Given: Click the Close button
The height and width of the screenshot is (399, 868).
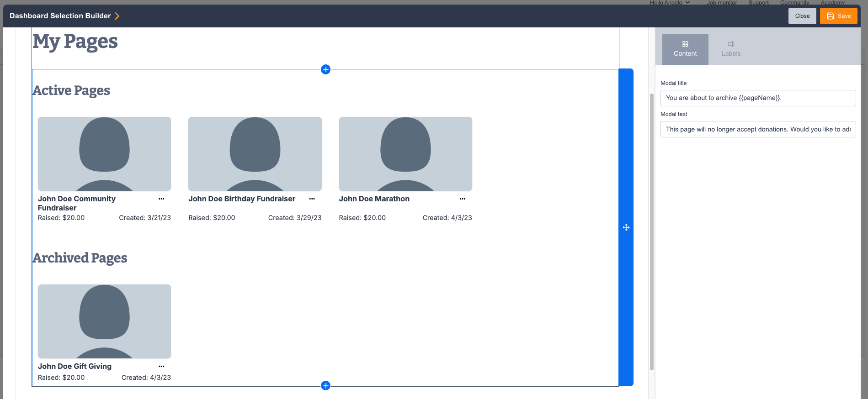Looking at the screenshot, I should click(x=802, y=16).
